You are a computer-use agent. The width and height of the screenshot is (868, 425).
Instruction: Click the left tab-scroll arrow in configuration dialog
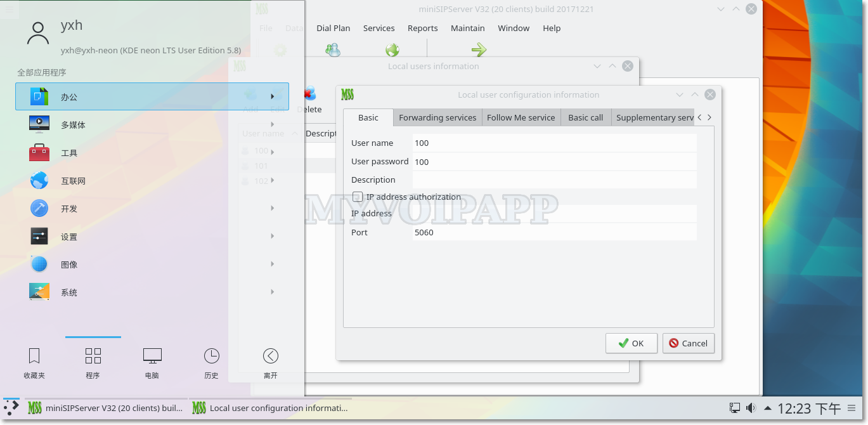coord(699,117)
